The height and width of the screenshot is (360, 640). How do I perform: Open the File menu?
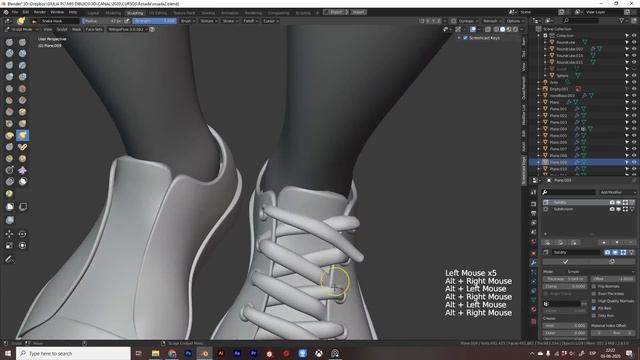(15, 12)
